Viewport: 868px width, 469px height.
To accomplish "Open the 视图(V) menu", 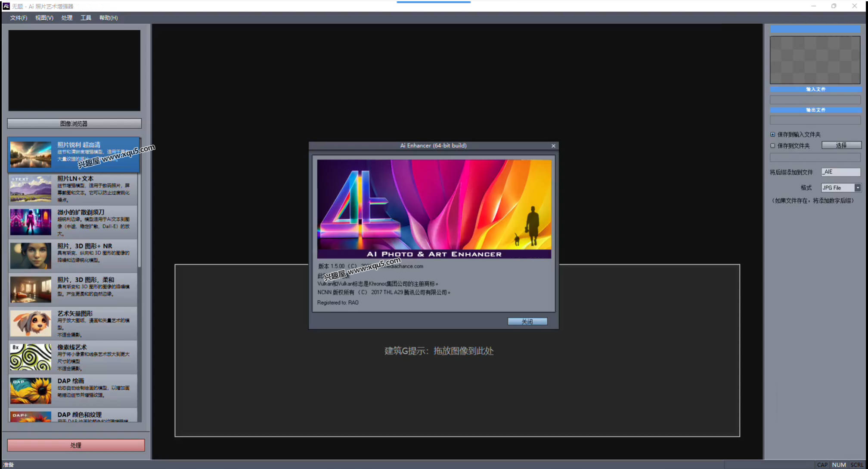I will pos(44,18).
